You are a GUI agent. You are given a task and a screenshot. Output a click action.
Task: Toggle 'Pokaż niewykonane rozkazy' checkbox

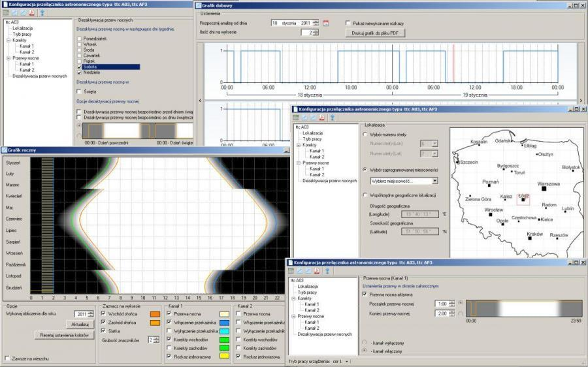point(348,23)
